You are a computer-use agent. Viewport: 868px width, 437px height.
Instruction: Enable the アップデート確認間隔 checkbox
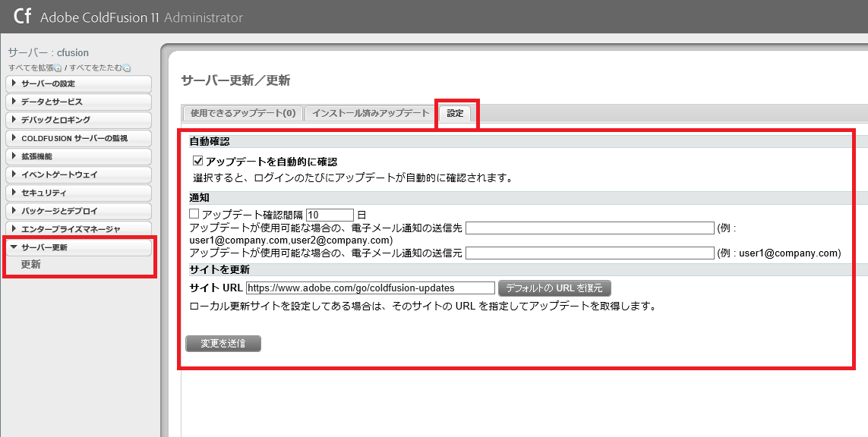tap(194, 214)
